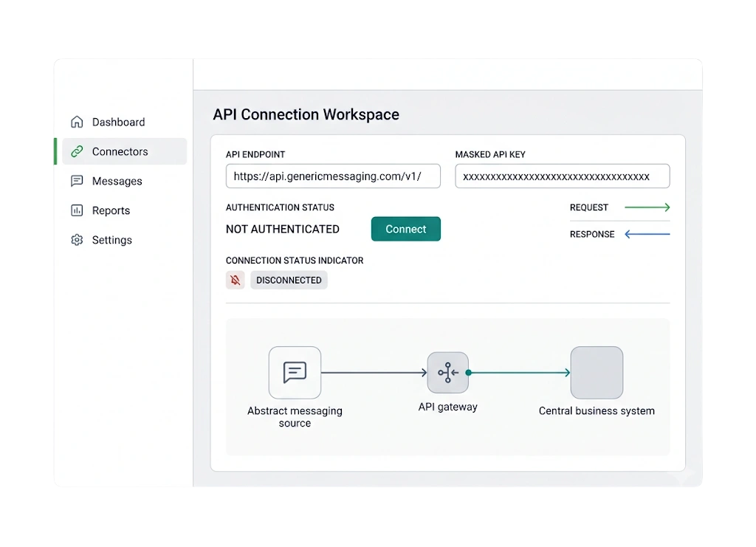Open Settings in the sidebar
The height and width of the screenshot is (547, 756).
[x=124, y=239]
